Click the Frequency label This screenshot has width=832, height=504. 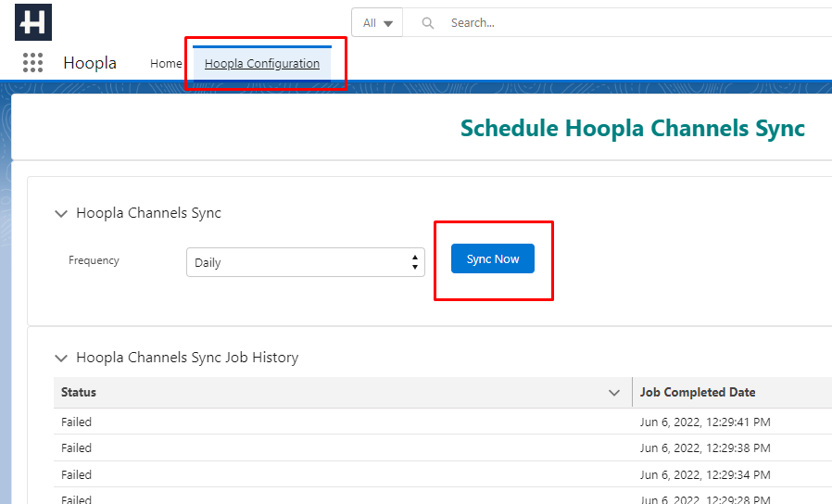click(x=94, y=260)
